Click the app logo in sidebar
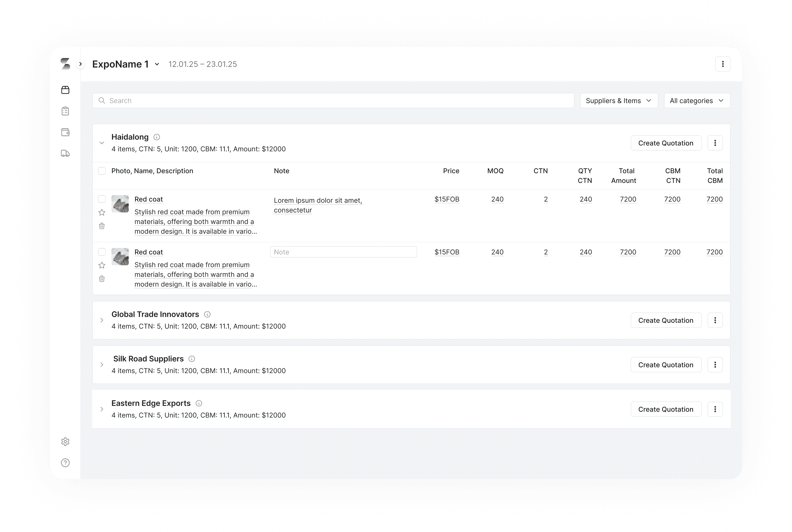This screenshot has height=532, width=792. tap(65, 64)
